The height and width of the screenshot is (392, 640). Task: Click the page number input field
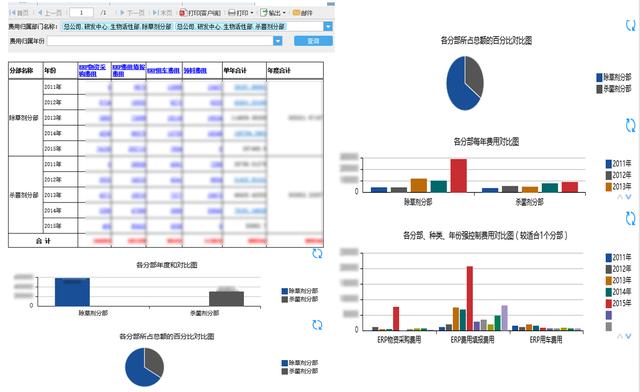coord(82,13)
